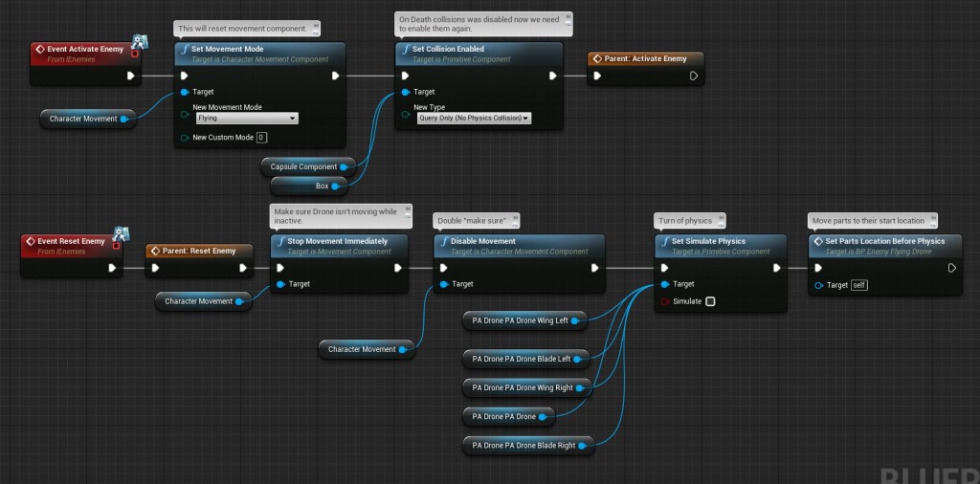The width and height of the screenshot is (980, 484).
Task: Select the Set Movement Mode node header
Action: tap(259, 53)
